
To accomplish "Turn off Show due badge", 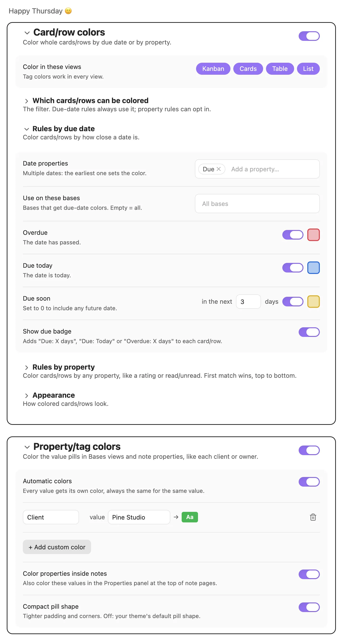I will (x=309, y=332).
